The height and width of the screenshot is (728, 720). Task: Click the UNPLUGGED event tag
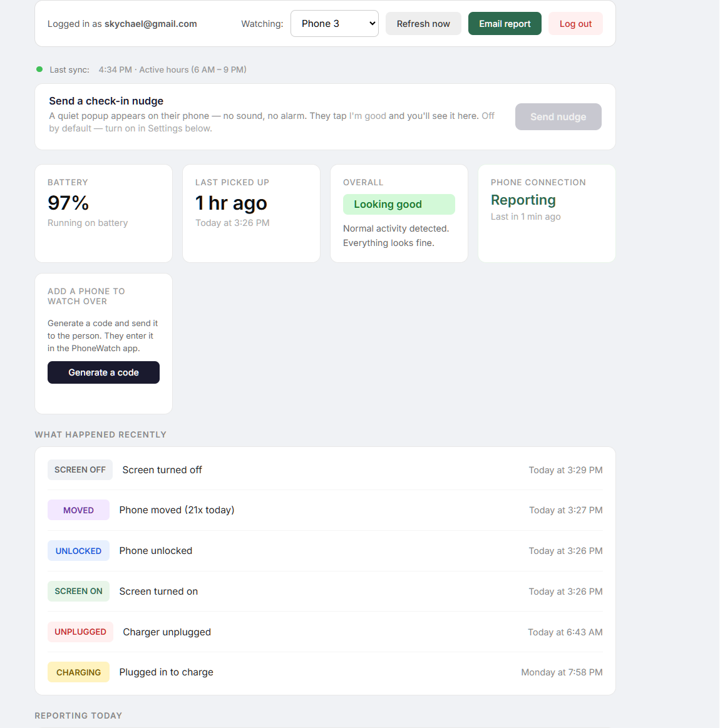pyautogui.click(x=80, y=632)
